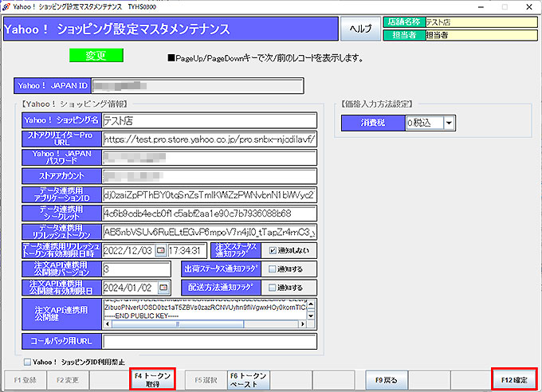Focus the コールバック用URL field
Viewport: 542px width, 392px height.
click(x=210, y=341)
